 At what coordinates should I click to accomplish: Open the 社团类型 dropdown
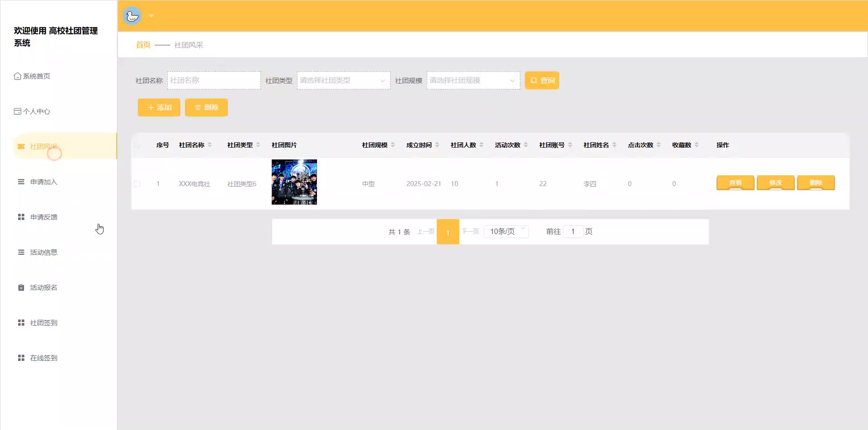[x=343, y=80]
